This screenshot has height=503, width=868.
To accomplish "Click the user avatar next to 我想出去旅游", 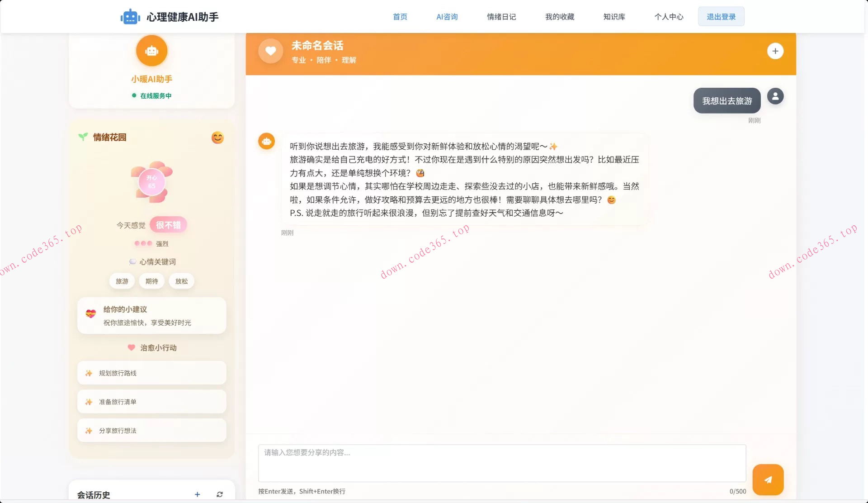I will point(775,96).
